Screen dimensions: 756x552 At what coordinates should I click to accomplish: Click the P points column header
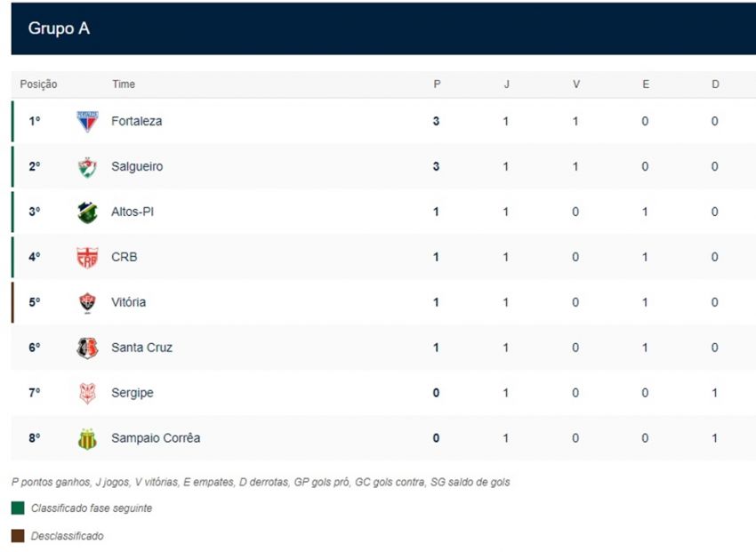pos(437,84)
